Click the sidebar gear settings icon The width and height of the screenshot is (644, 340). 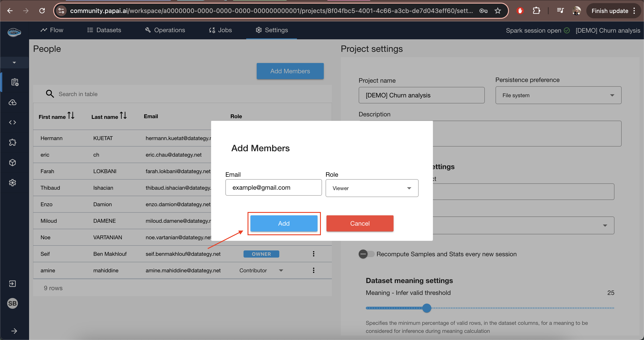point(13,183)
